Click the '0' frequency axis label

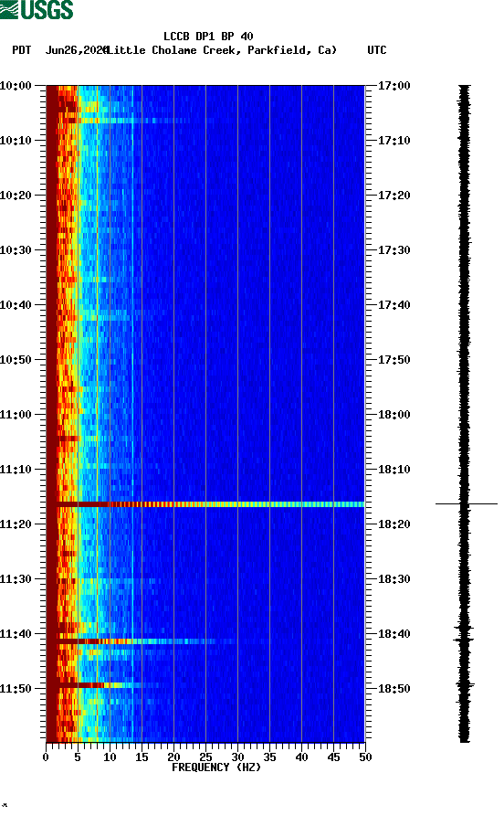click(x=46, y=757)
